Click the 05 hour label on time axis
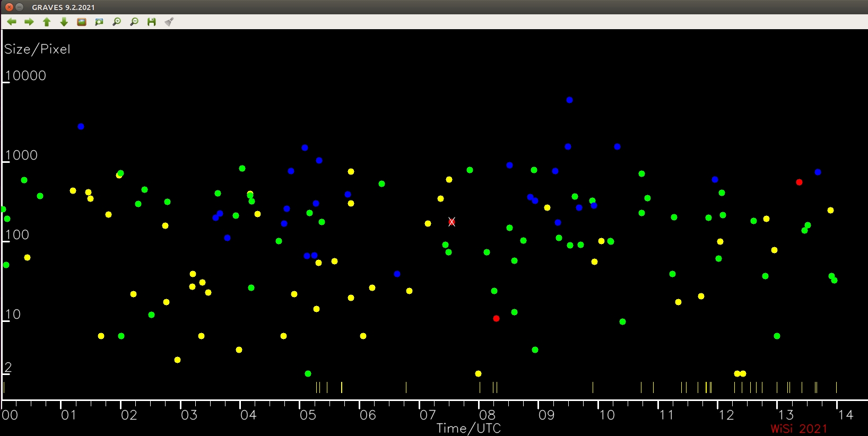 [308, 415]
